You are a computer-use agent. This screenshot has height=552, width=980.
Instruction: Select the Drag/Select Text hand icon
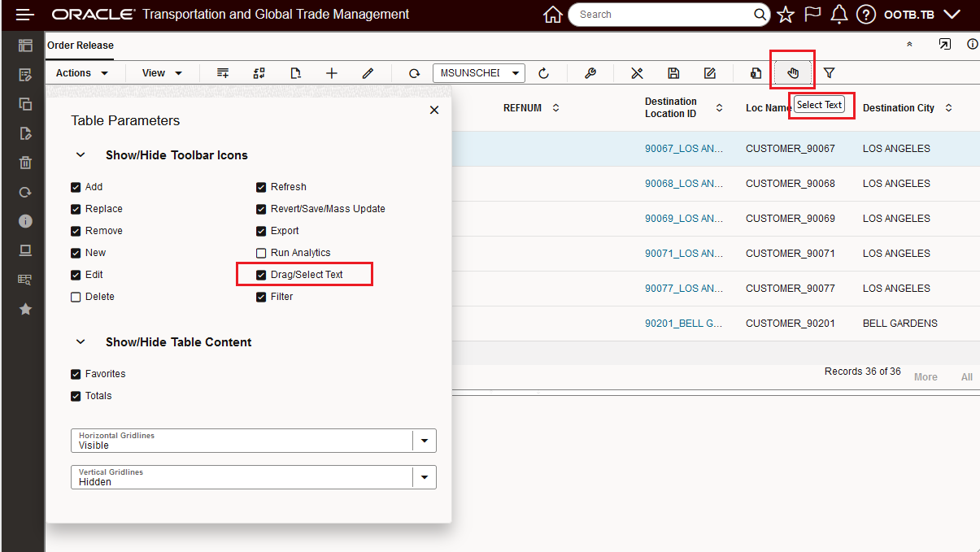point(792,72)
